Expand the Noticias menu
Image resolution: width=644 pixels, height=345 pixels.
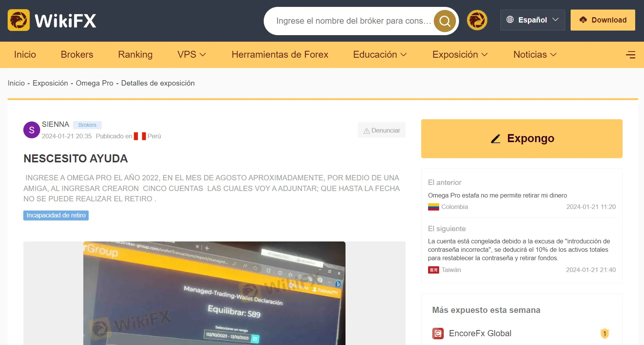tap(535, 55)
